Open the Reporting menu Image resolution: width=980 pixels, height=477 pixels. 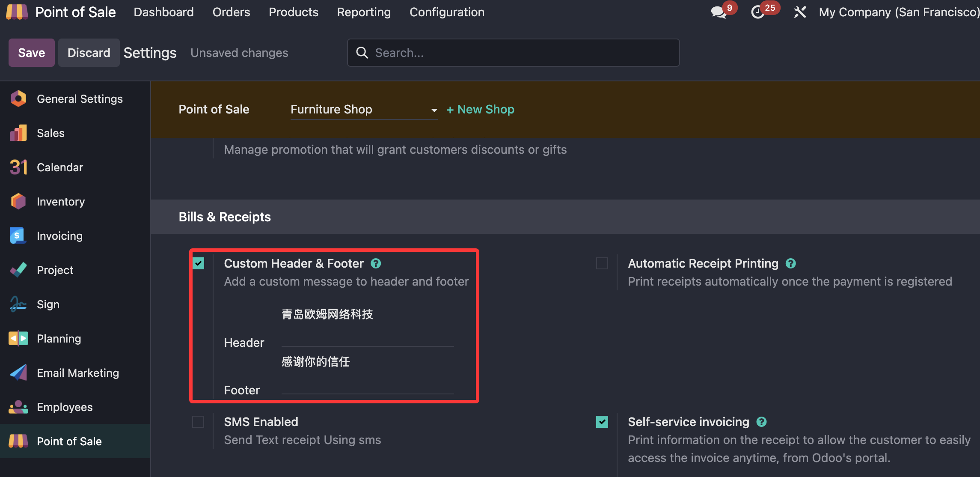click(364, 12)
